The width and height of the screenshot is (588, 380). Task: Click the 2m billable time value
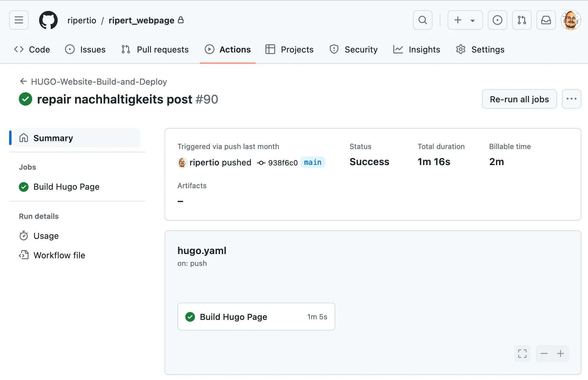click(496, 161)
